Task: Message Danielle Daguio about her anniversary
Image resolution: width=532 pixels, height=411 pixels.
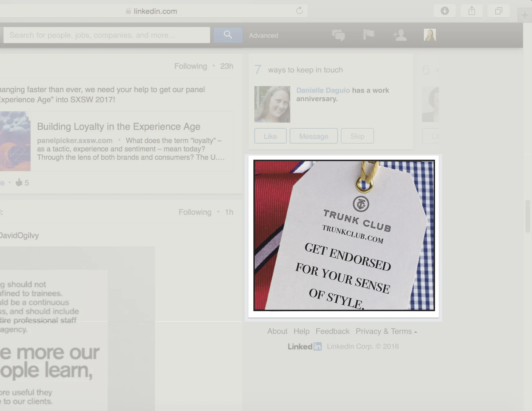Action: point(313,136)
